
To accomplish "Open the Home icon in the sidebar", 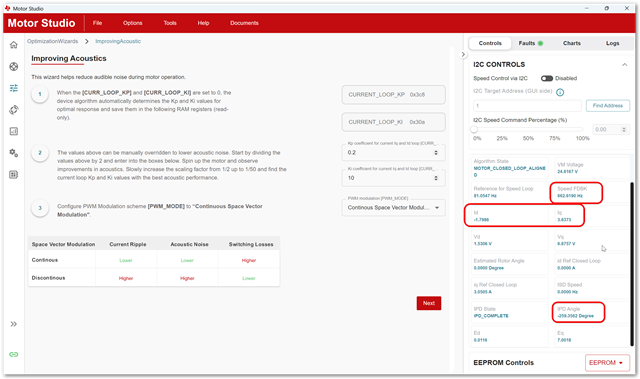I will (14, 45).
